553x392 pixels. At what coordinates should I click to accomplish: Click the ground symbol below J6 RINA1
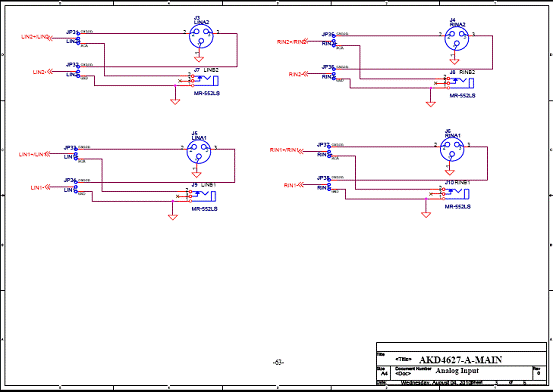click(450, 172)
